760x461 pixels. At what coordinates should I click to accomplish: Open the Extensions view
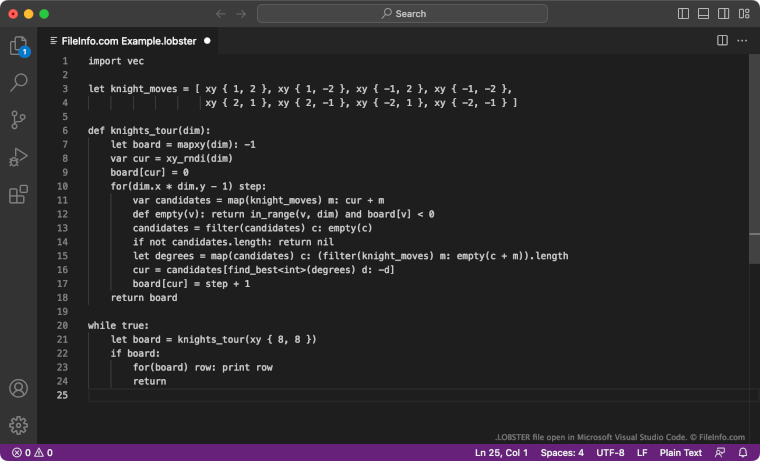[18, 194]
